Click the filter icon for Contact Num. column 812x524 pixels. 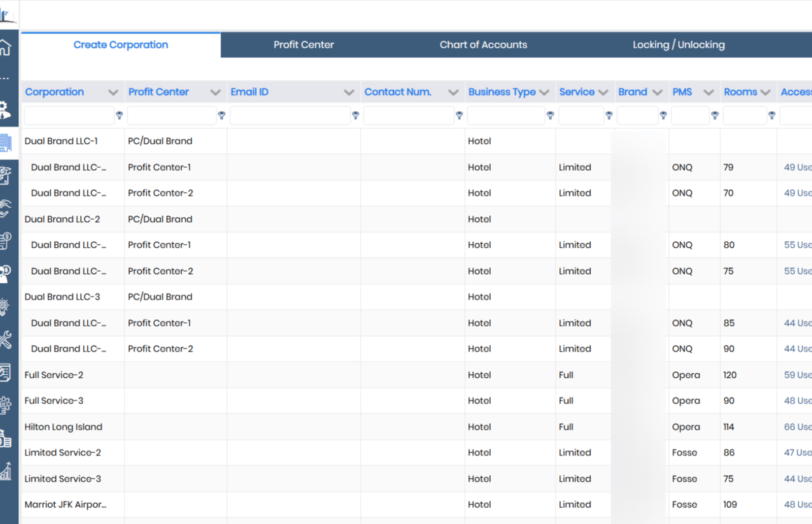coord(459,116)
